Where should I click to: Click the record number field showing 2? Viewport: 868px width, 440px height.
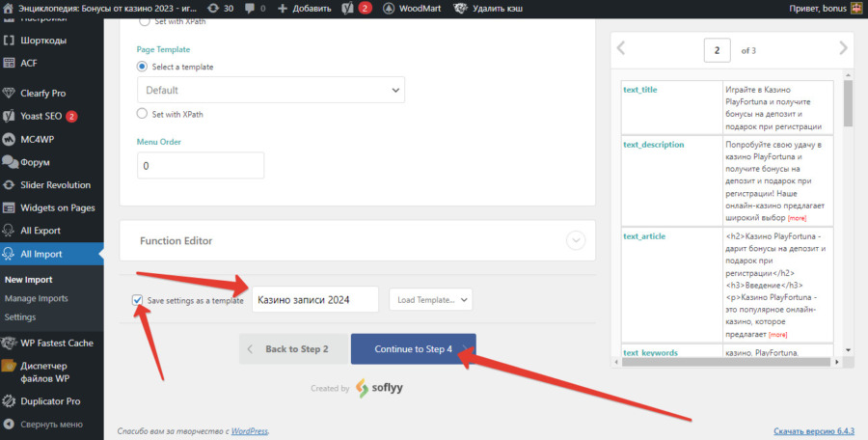717,50
